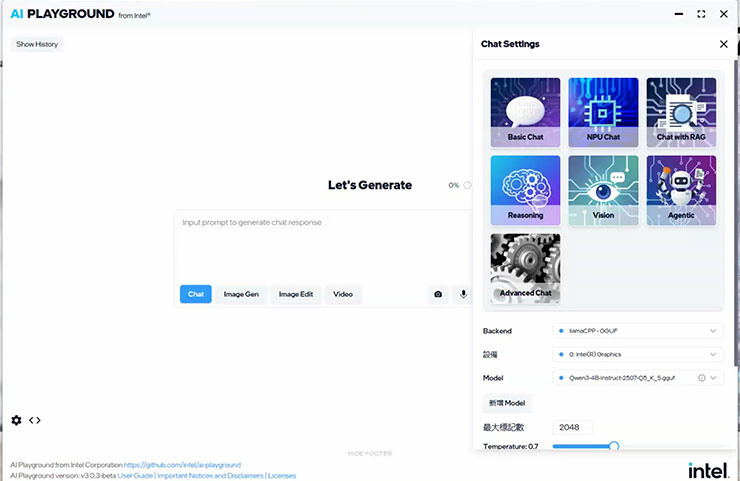Open the github.com/intel/ai-playground link
This screenshot has height=481, width=740.
[x=182, y=465]
